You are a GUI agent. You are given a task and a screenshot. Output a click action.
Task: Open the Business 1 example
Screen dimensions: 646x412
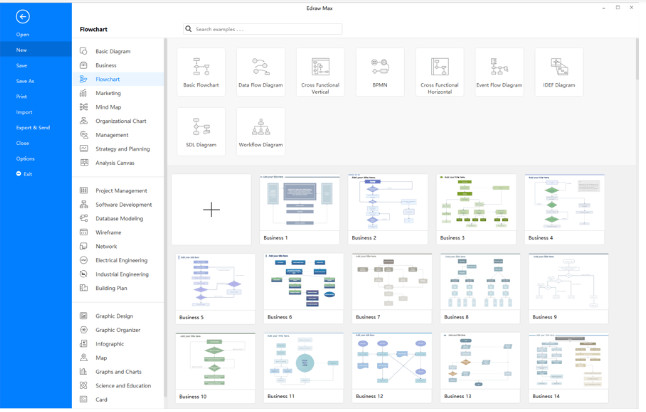tap(300, 209)
